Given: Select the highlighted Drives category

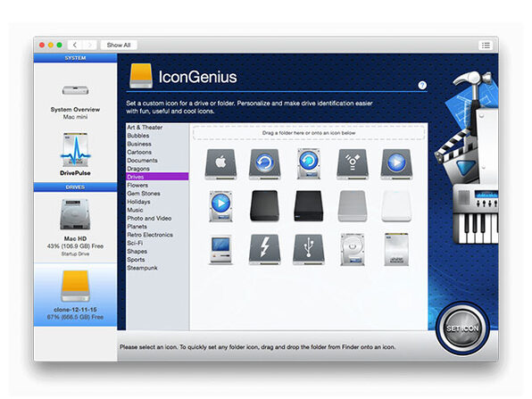Looking at the screenshot, I should pyautogui.click(x=157, y=177).
